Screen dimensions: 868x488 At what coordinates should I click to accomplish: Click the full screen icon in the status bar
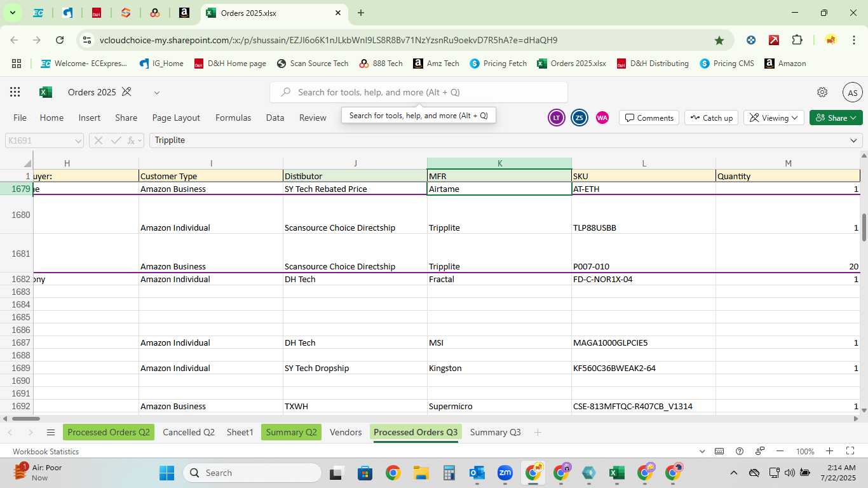850,451
